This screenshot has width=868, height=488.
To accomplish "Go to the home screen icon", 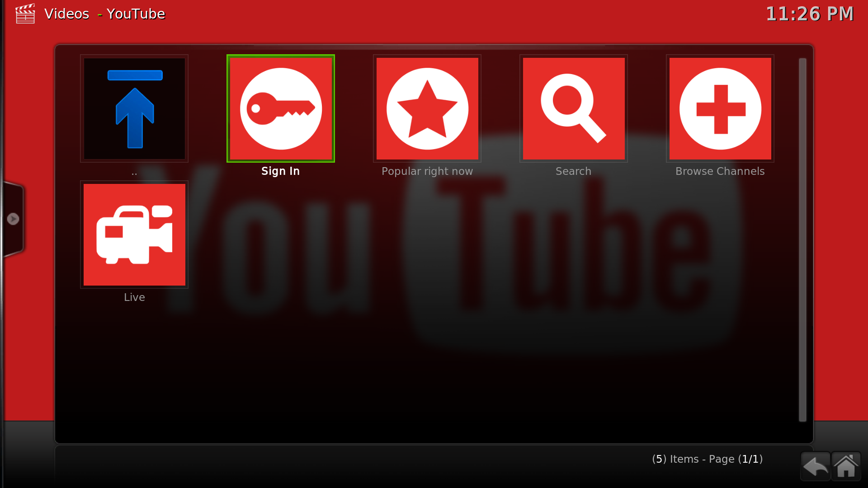I will [846, 466].
